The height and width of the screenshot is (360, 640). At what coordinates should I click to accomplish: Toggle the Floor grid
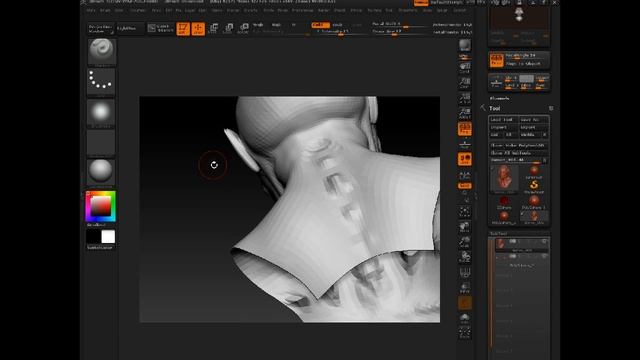coord(464,144)
